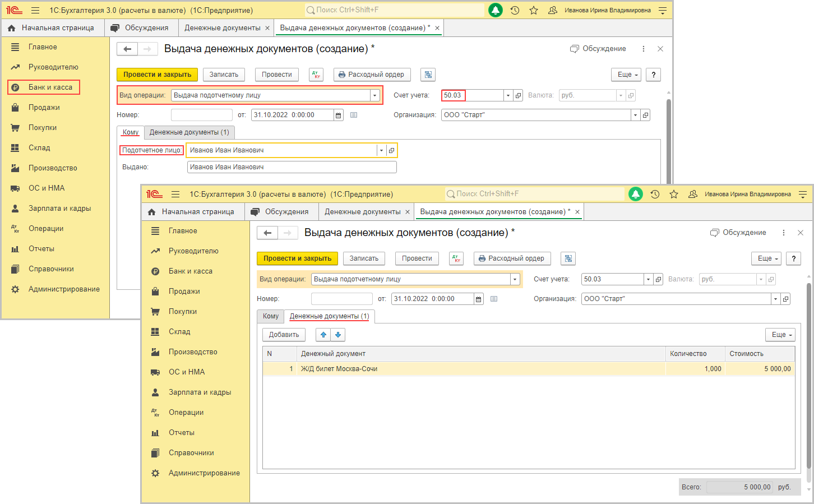The width and height of the screenshot is (814, 504).
Task: Open more-options dots in front window header
Action: click(784, 233)
